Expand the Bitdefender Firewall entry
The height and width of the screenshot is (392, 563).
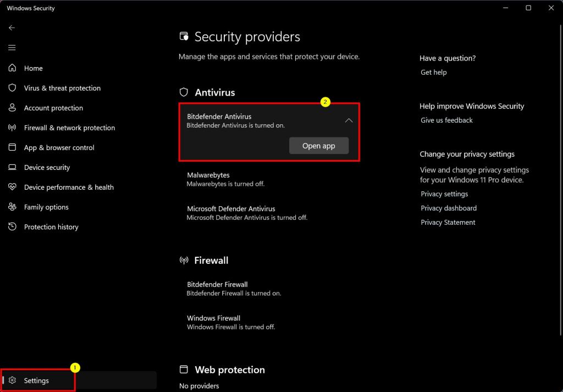click(x=269, y=289)
